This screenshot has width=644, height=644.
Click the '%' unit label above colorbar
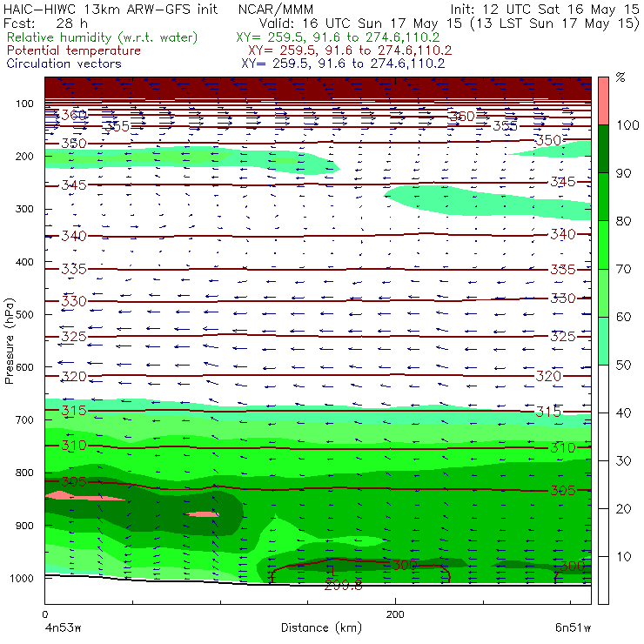pyautogui.click(x=621, y=77)
